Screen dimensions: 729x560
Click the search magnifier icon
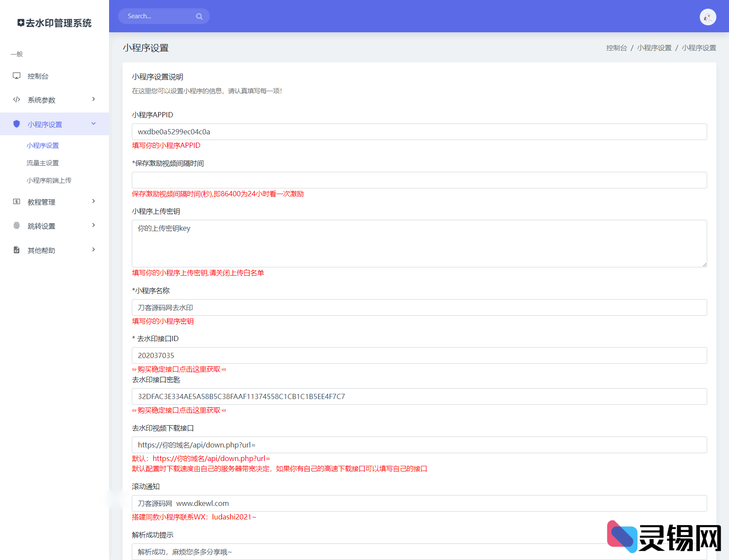pyautogui.click(x=199, y=17)
